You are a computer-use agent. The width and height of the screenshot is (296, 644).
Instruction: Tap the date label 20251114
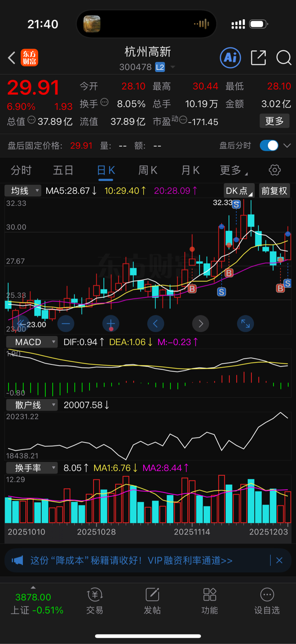click(192, 532)
